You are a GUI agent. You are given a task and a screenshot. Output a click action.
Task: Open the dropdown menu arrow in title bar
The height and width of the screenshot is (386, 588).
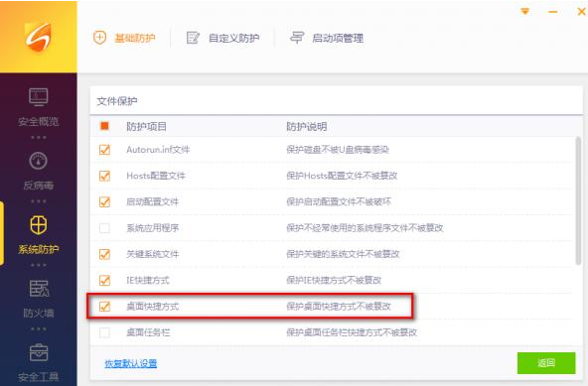pos(525,12)
